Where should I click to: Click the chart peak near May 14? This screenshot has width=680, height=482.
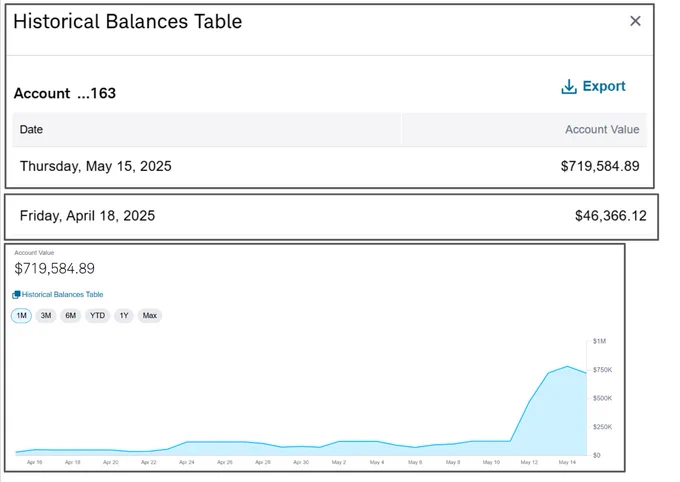pos(567,366)
